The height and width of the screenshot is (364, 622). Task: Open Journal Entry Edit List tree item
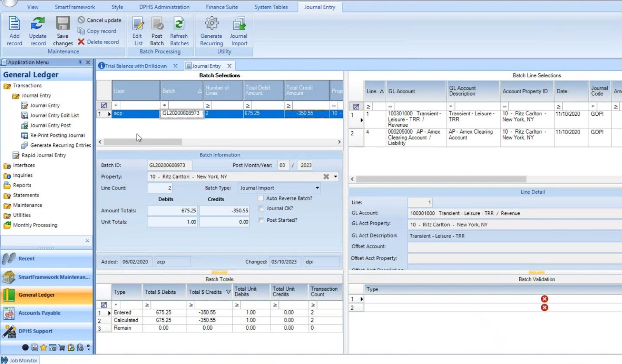54,115
